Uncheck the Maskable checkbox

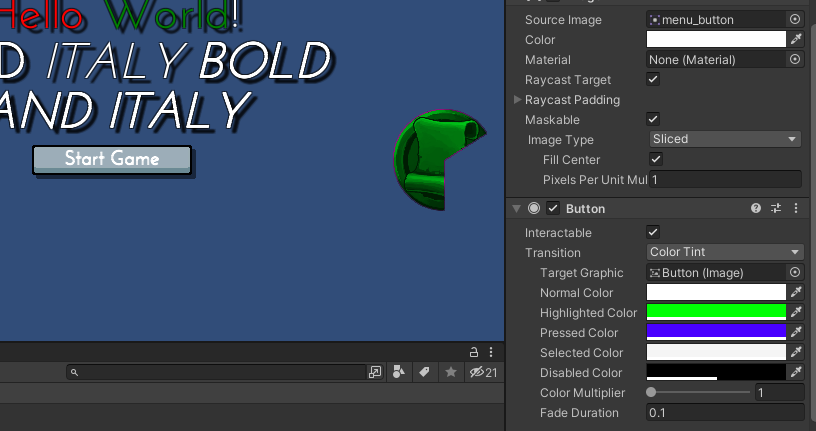[x=653, y=119]
